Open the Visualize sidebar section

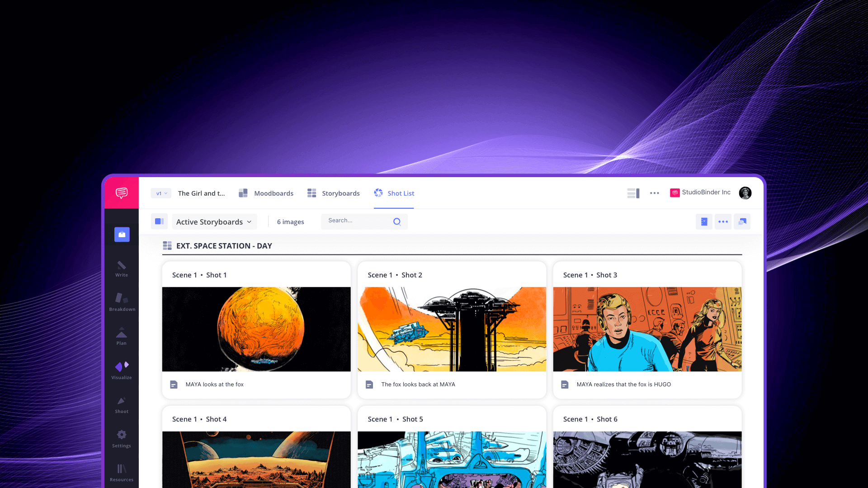[122, 371]
